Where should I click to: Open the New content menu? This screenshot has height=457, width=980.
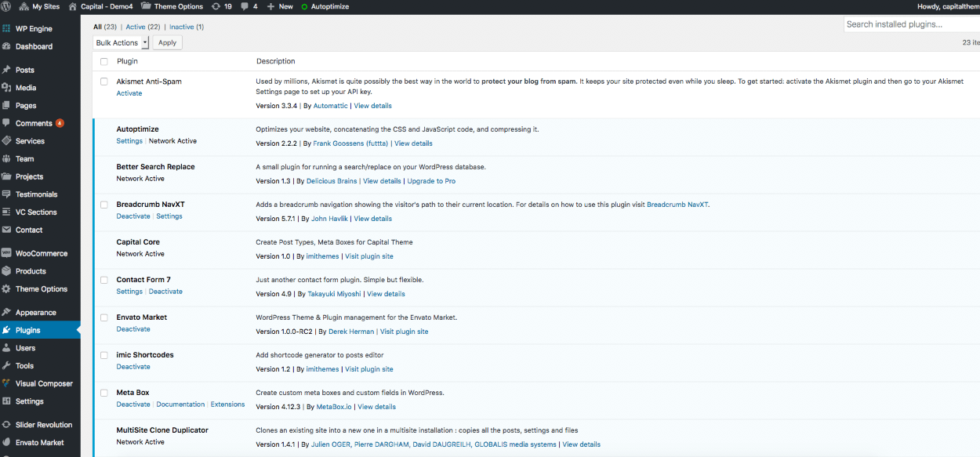(280, 6)
